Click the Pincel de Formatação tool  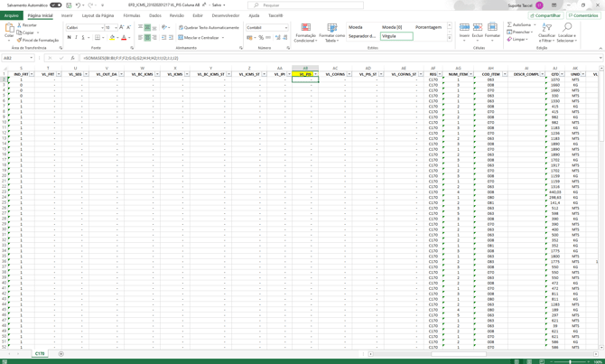pyautogui.click(x=38, y=41)
